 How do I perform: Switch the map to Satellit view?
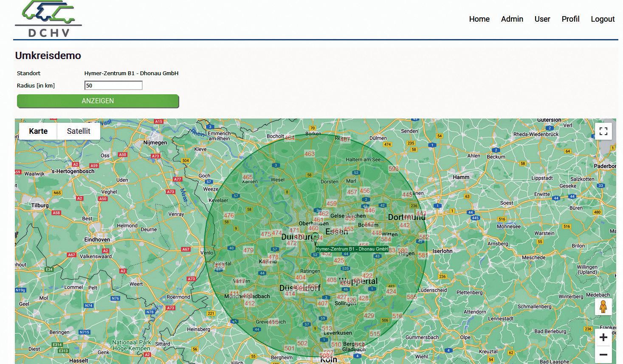pos(79,131)
